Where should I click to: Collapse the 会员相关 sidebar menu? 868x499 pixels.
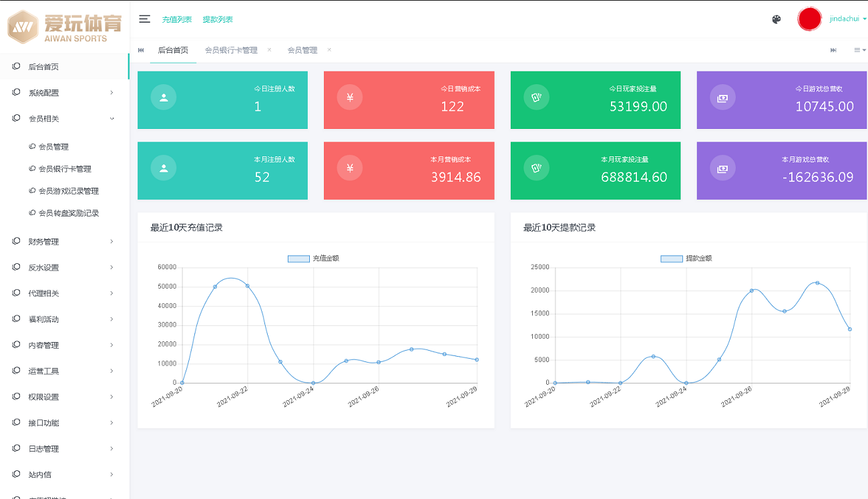(x=64, y=119)
